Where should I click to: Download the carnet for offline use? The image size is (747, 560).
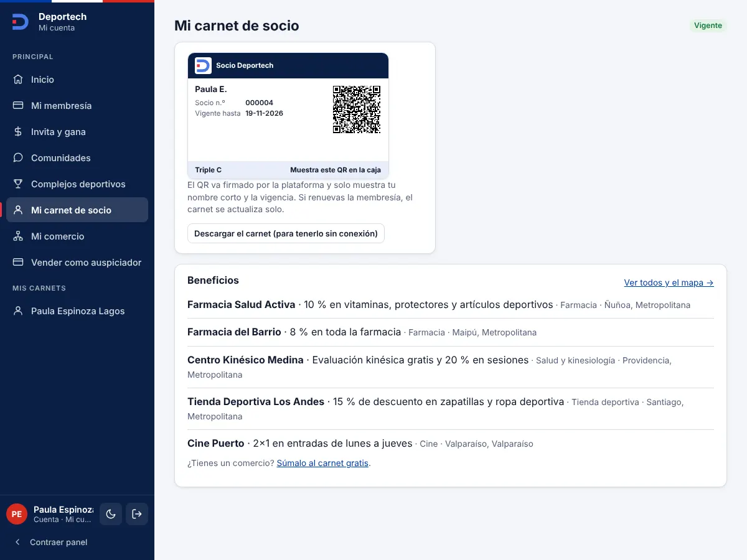pos(286,233)
